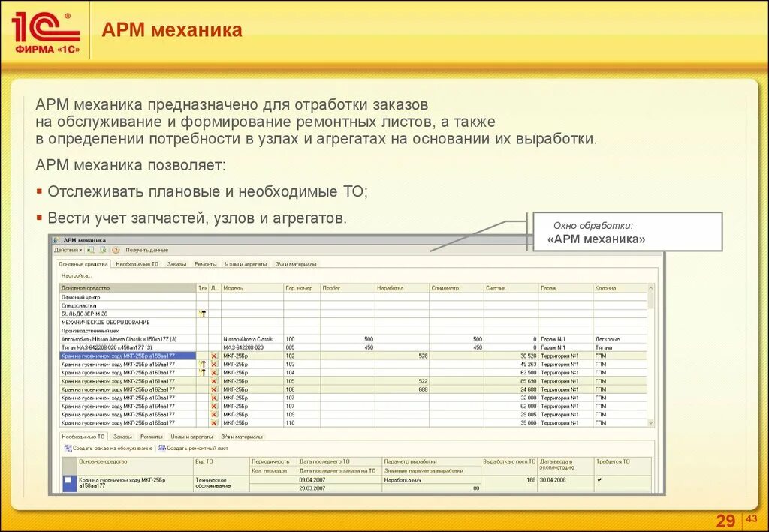Select the Автомобиль Nissan Almera Classic row
This screenshot has height=532, width=769.
coord(353,339)
